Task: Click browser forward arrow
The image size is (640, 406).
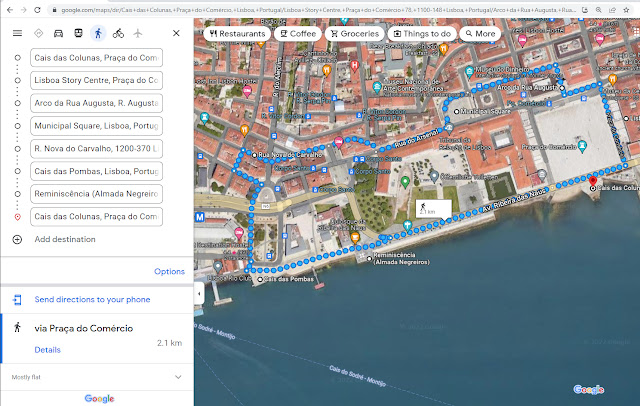Action: 24,10
